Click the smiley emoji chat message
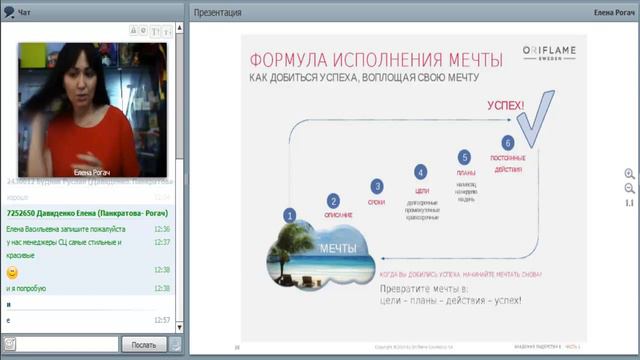The image size is (640, 360). (12, 272)
